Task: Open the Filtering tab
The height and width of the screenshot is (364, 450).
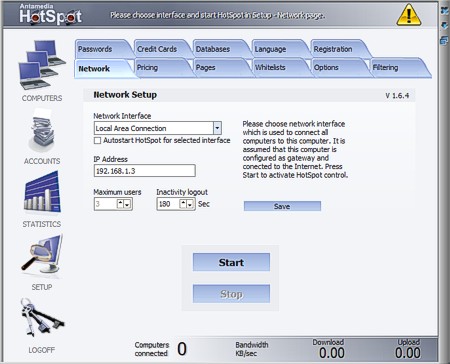Action: tap(386, 67)
